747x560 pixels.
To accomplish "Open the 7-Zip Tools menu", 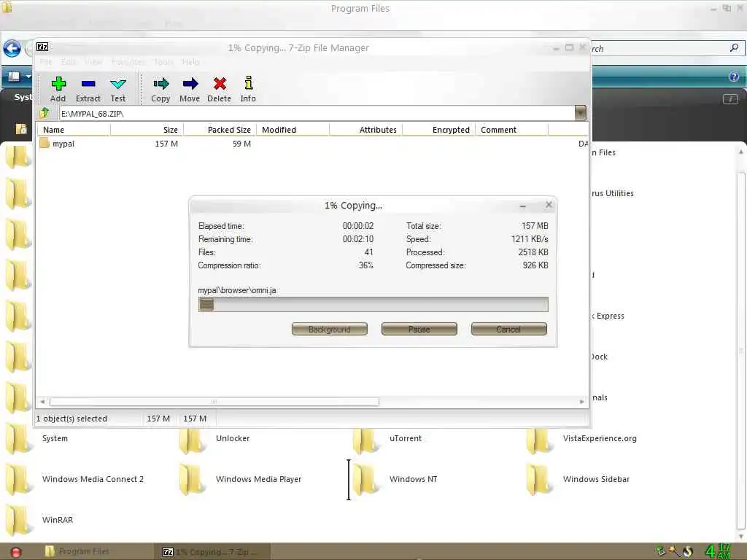I will click(x=163, y=62).
